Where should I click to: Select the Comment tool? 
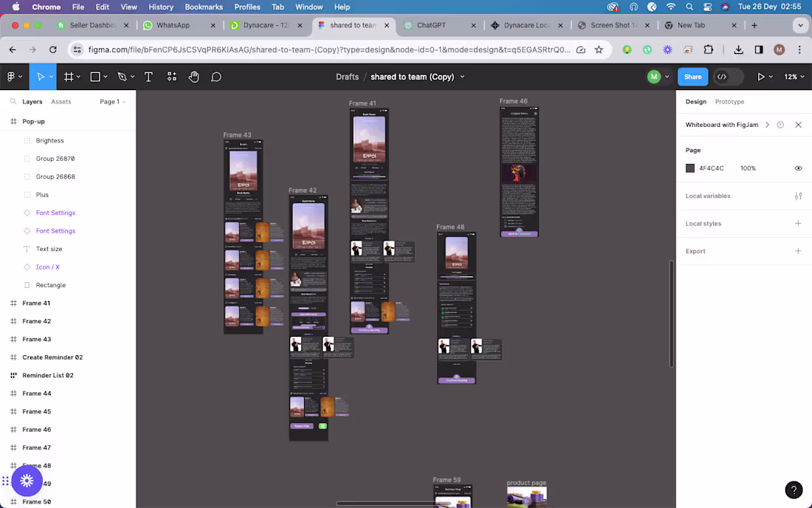[x=216, y=77]
